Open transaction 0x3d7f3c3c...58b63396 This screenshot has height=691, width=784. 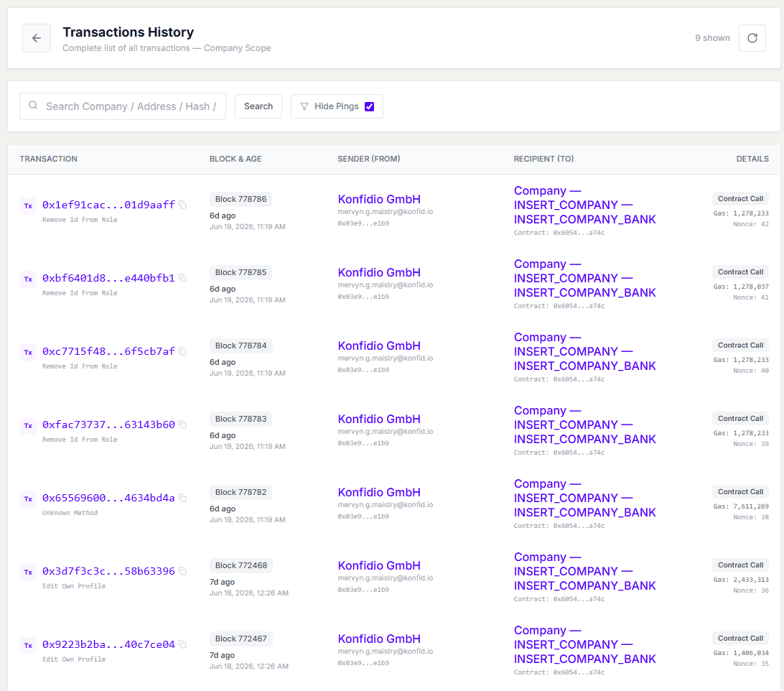click(108, 572)
